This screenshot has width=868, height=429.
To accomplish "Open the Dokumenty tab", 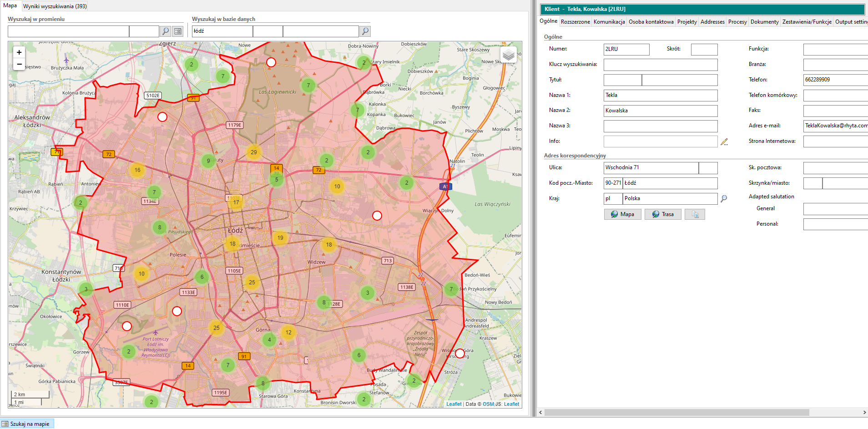I will (764, 22).
